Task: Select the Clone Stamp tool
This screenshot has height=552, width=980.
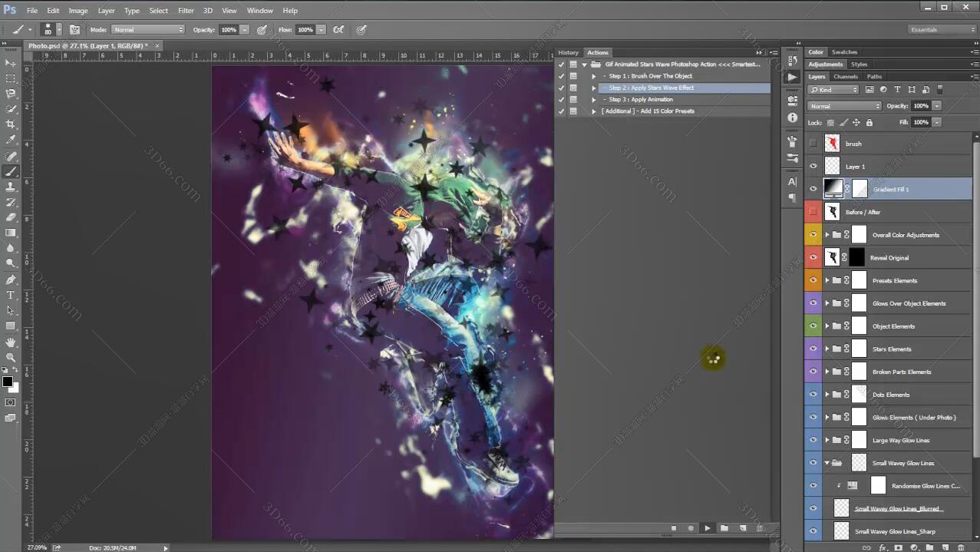Action: (x=11, y=187)
